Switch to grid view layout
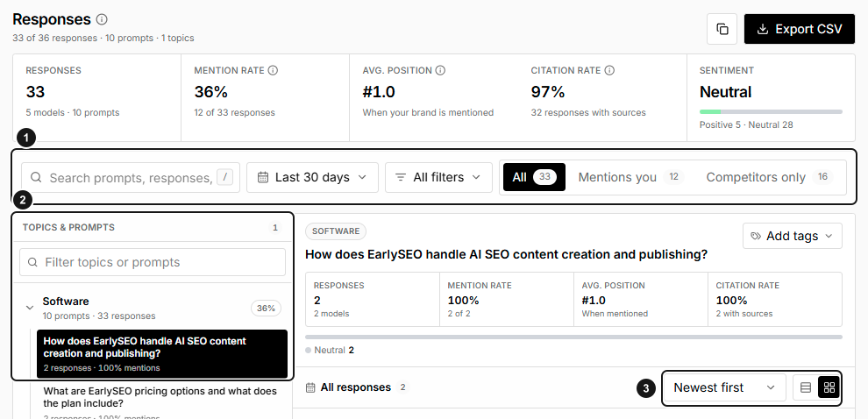This screenshot has width=868, height=419. point(829,387)
